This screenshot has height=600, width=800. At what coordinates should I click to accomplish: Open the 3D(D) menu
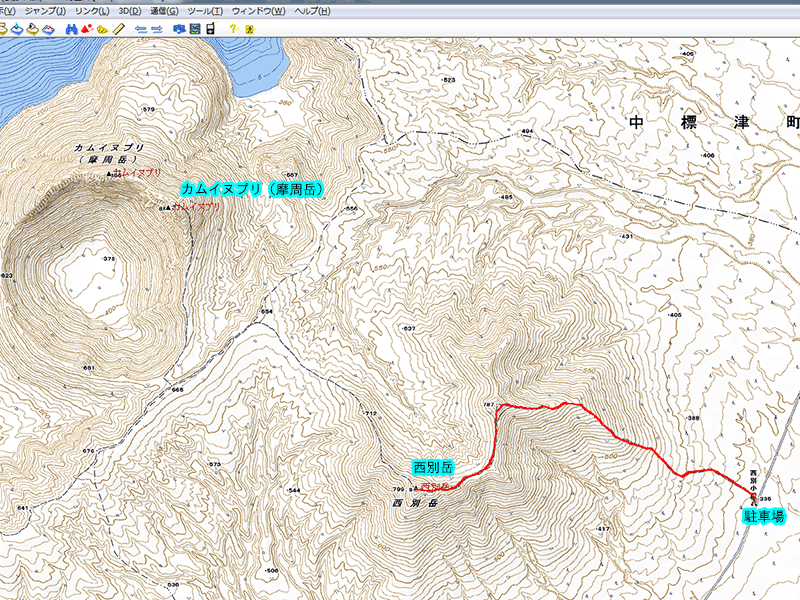coord(130,10)
